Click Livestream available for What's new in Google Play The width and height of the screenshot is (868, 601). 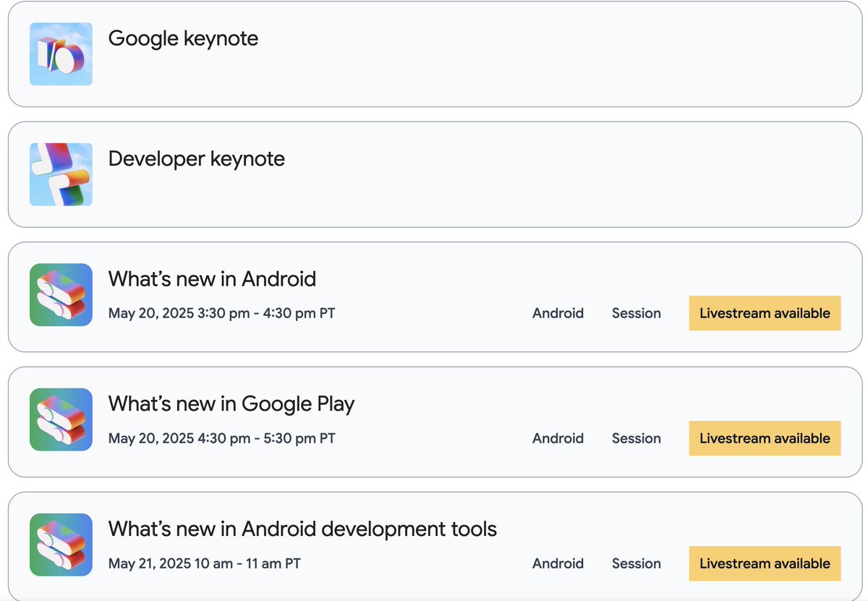pyautogui.click(x=765, y=438)
